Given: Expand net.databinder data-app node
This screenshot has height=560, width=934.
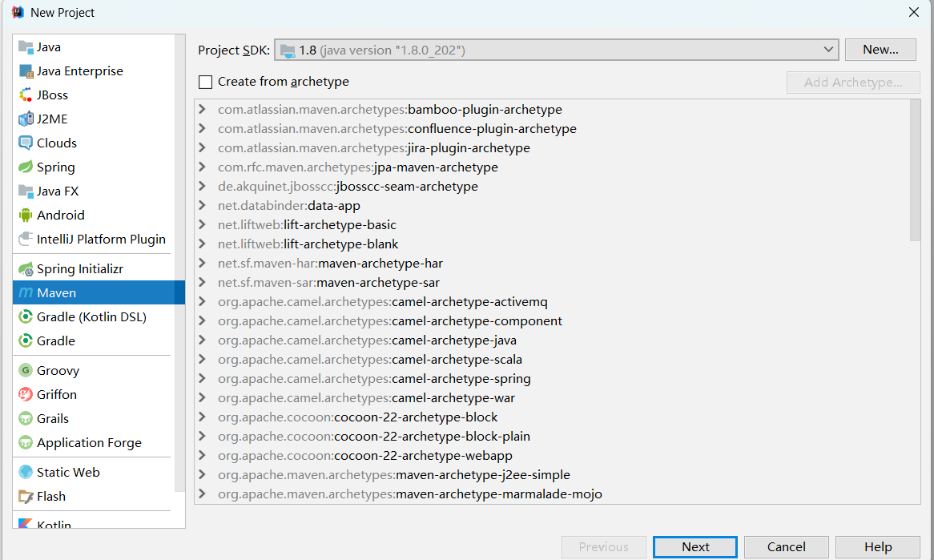Looking at the screenshot, I should pyautogui.click(x=202, y=205).
